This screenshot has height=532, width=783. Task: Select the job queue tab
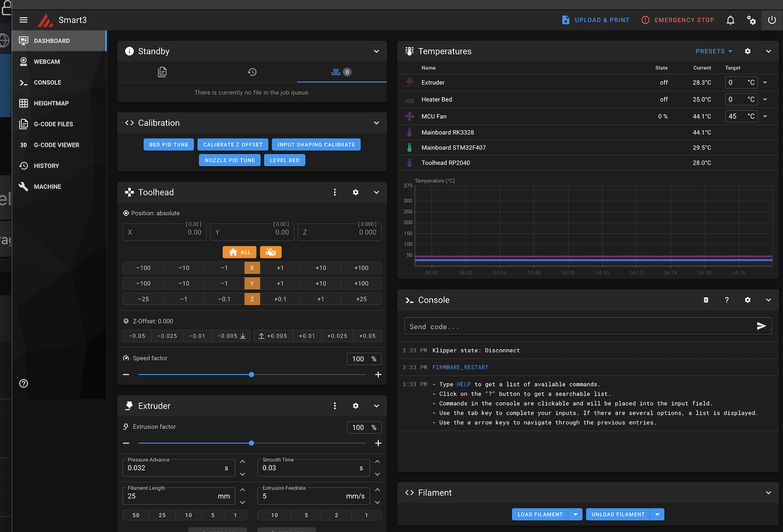(x=342, y=72)
